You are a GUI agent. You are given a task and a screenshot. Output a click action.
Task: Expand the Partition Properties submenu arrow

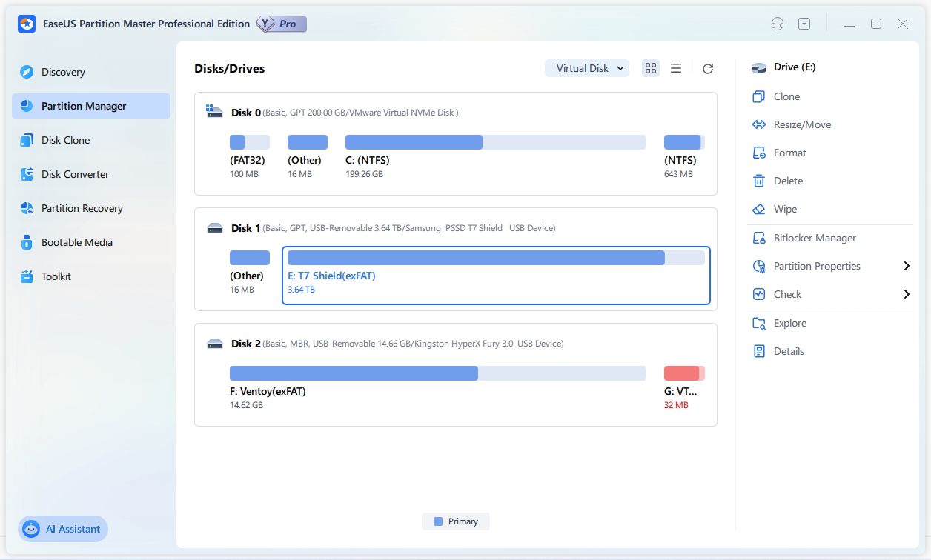[x=907, y=266]
